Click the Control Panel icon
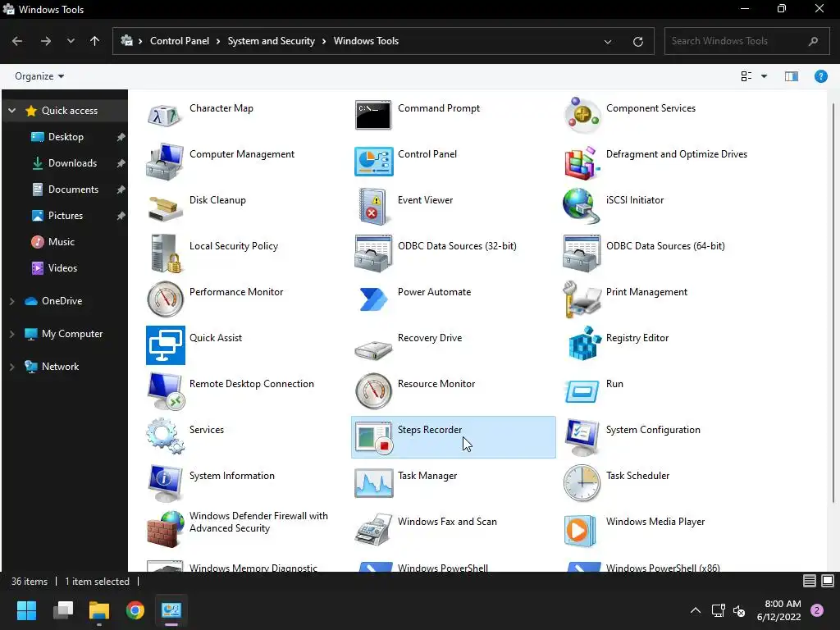 pyautogui.click(x=373, y=162)
